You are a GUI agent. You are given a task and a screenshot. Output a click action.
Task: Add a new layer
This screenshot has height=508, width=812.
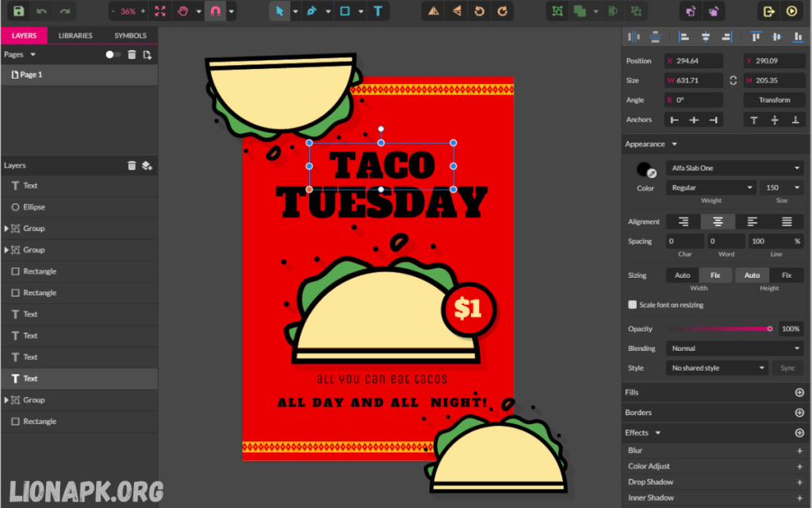click(147, 165)
